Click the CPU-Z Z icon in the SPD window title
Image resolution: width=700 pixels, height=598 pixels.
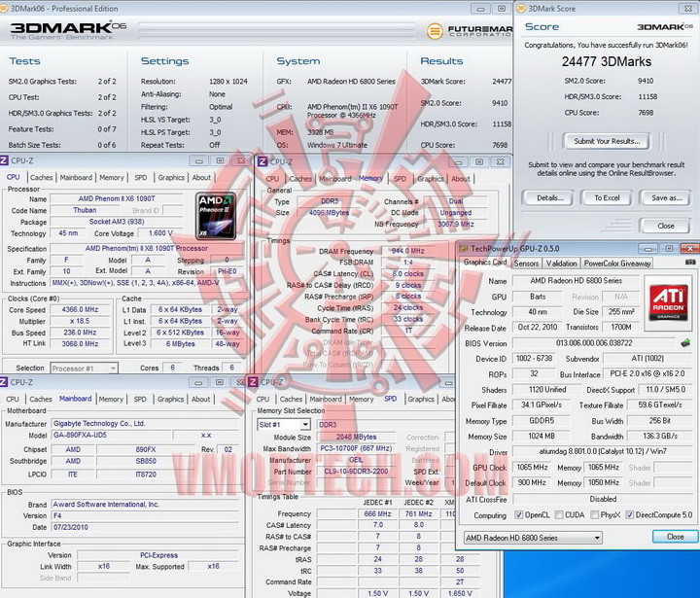point(253,382)
